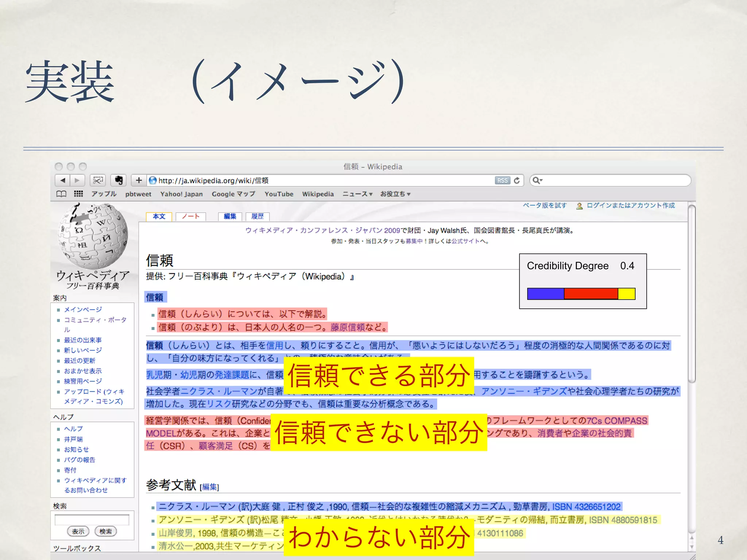Click the add bookmark plus button

coord(139,180)
